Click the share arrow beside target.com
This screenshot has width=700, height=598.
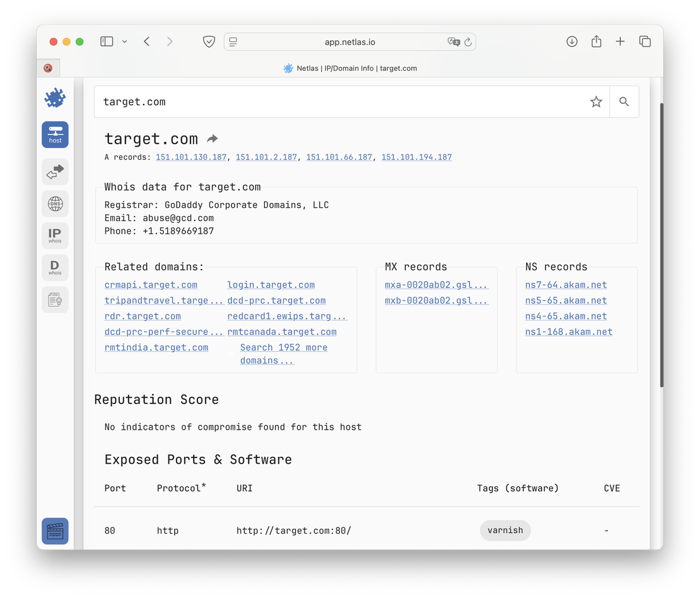click(x=213, y=139)
